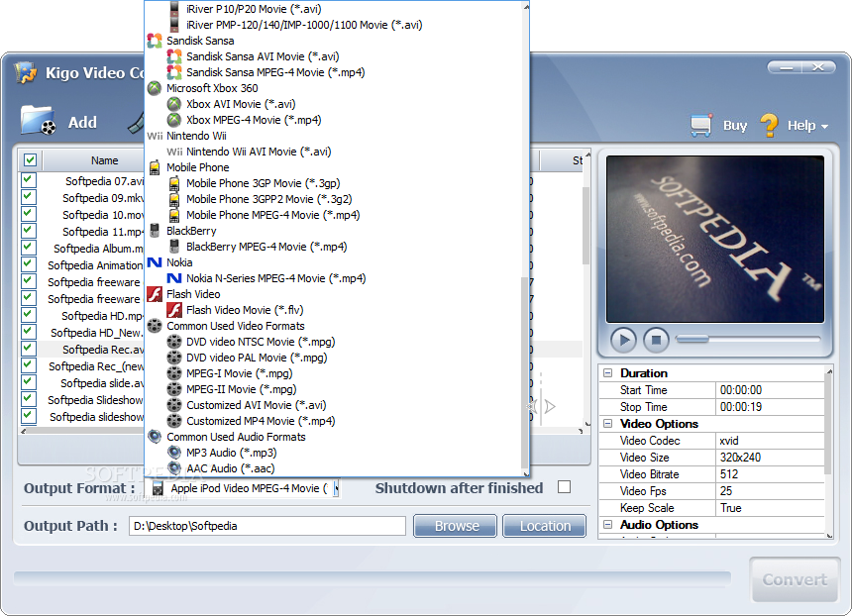Click the Help question mark icon

769,125
